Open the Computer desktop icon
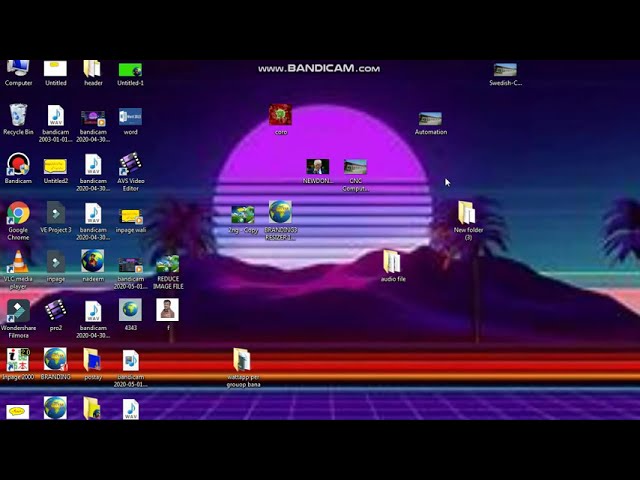 18,73
